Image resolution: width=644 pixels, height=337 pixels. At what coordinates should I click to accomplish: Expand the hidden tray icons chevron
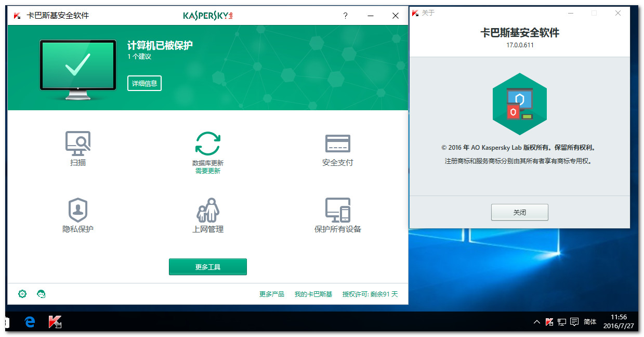[537, 322]
